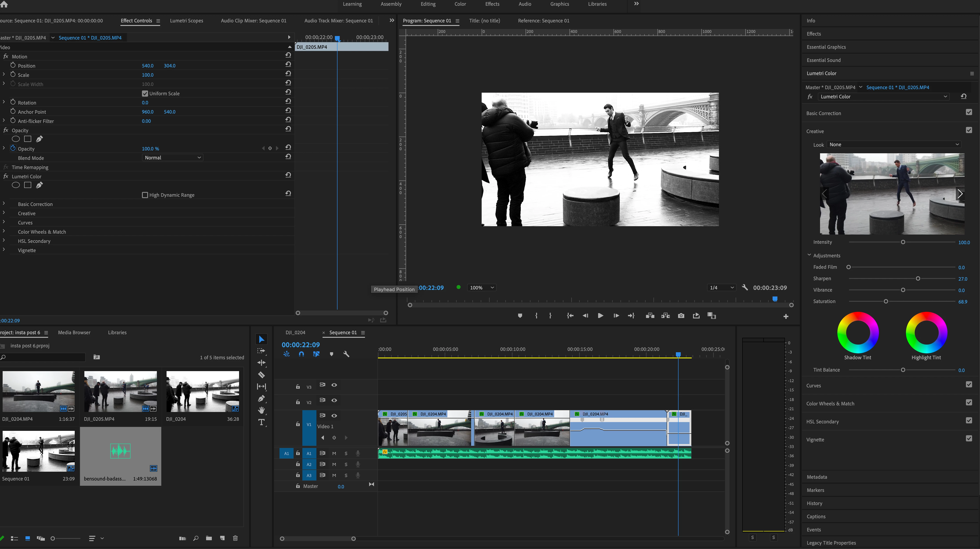Click New Bin folder icon
This screenshot has width=980, height=549.
pyautogui.click(x=209, y=538)
